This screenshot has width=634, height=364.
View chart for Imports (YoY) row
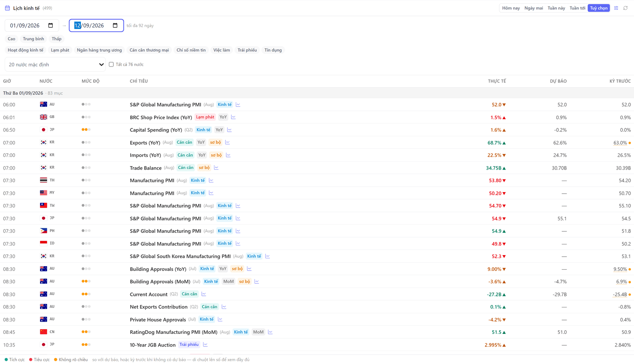[x=228, y=155]
